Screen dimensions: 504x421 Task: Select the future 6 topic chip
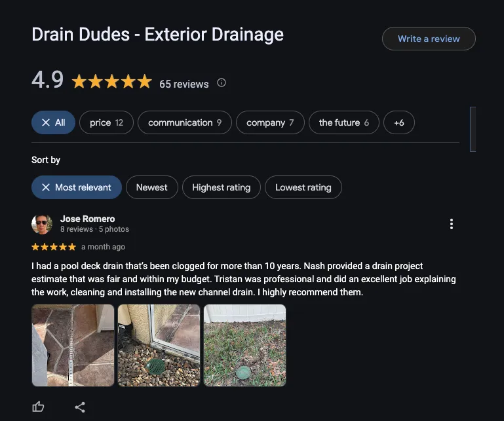coord(344,122)
